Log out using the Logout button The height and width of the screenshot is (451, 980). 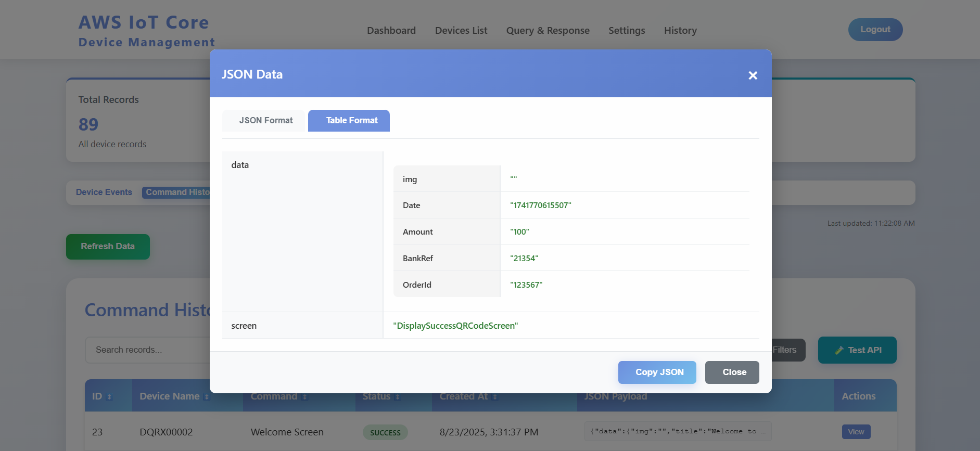(x=875, y=30)
